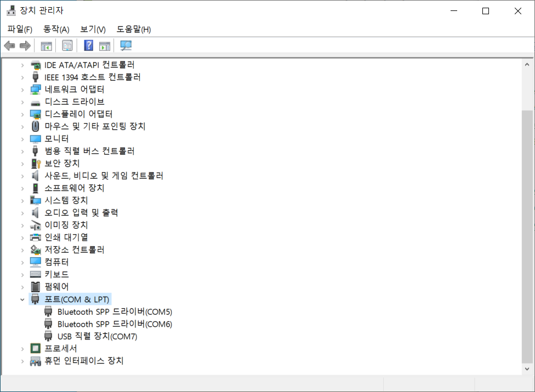The height and width of the screenshot is (392, 535).
Task: Click the 펌웨어 chip icon
Action: pyautogui.click(x=36, y=287)
